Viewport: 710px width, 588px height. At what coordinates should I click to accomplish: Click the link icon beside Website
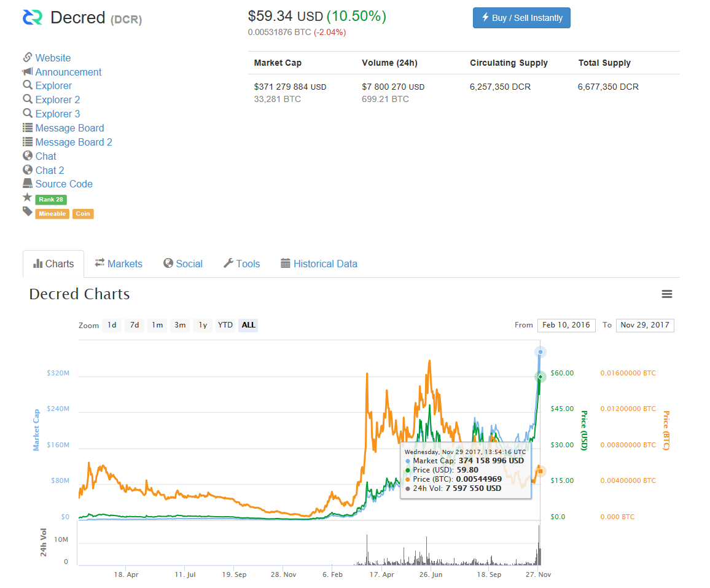point(28,58)
